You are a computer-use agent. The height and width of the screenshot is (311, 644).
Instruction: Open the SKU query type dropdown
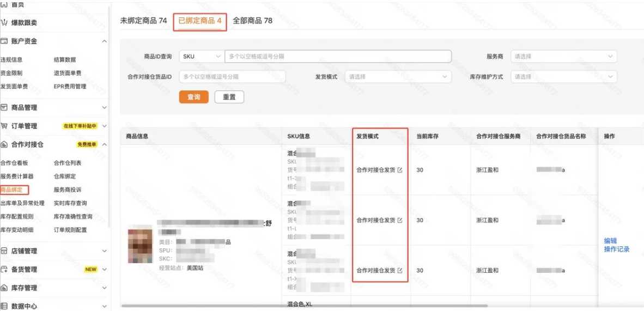tap(201, 57)
